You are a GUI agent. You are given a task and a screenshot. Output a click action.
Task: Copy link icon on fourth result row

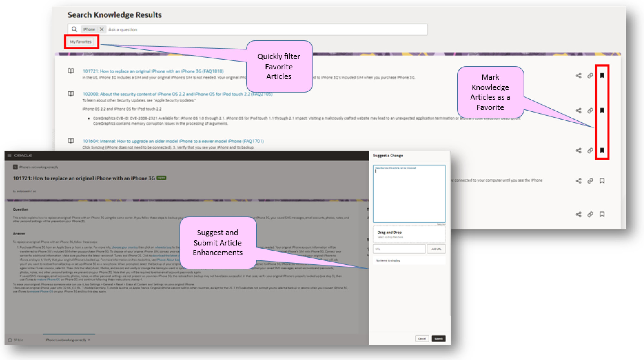tap(590, 181)
